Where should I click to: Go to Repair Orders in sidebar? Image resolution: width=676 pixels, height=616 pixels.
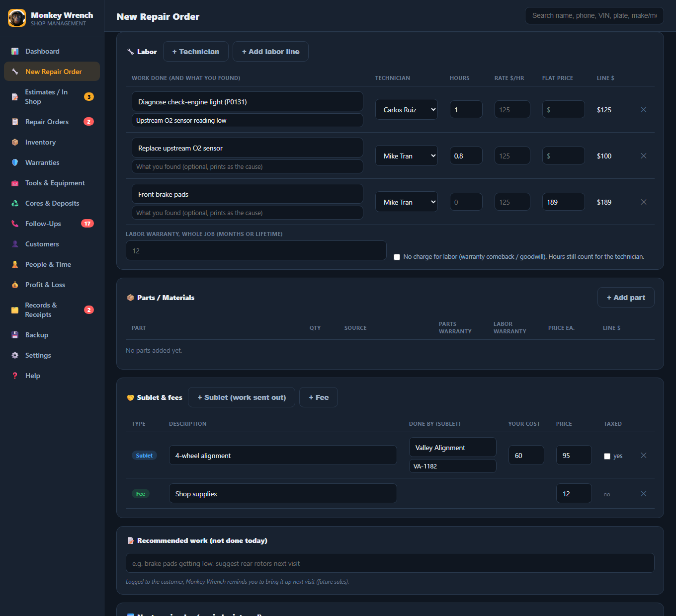pos(52,122)
